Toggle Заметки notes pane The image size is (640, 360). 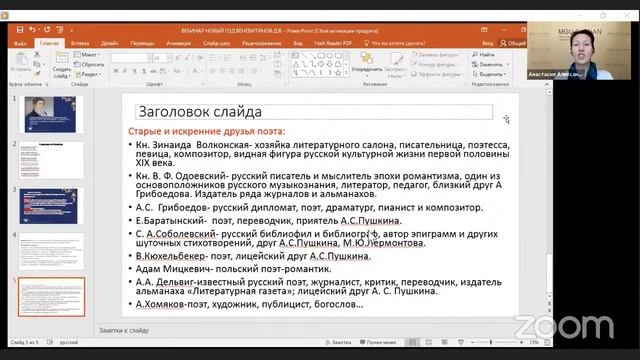[x=338, y=342]
